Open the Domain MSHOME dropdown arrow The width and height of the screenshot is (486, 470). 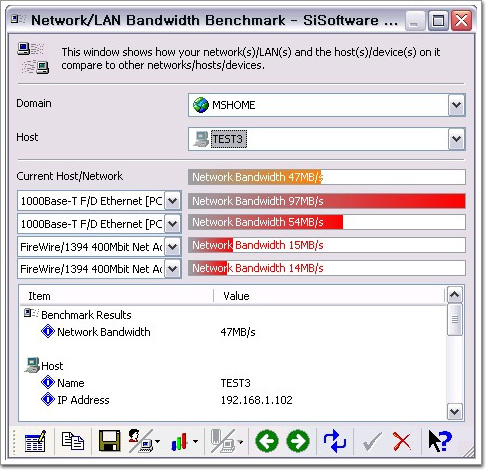tap(456, 105)
